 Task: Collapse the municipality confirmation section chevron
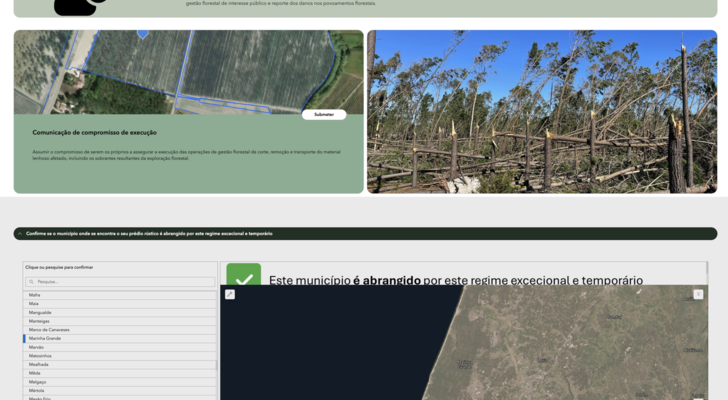20,233
